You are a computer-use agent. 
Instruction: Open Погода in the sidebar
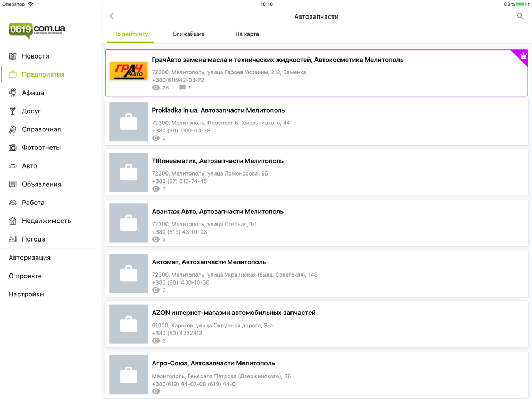coord(34,239)
